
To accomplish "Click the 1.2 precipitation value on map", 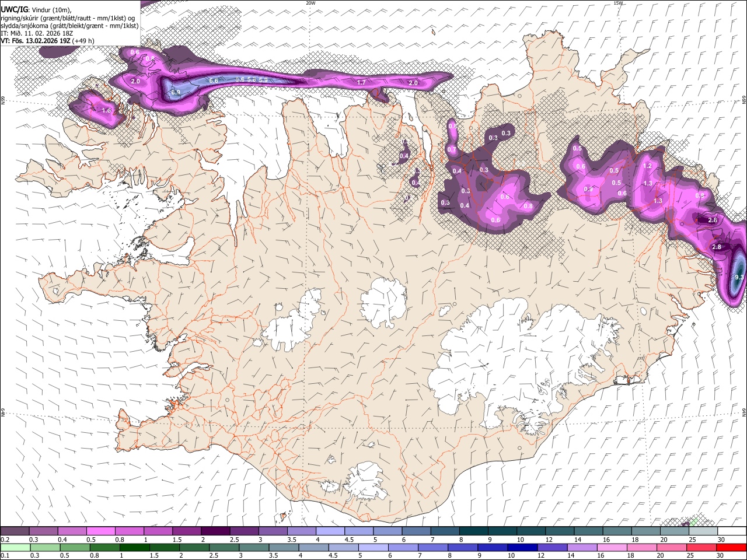I will pyautogui.click(x=647, y=166).
